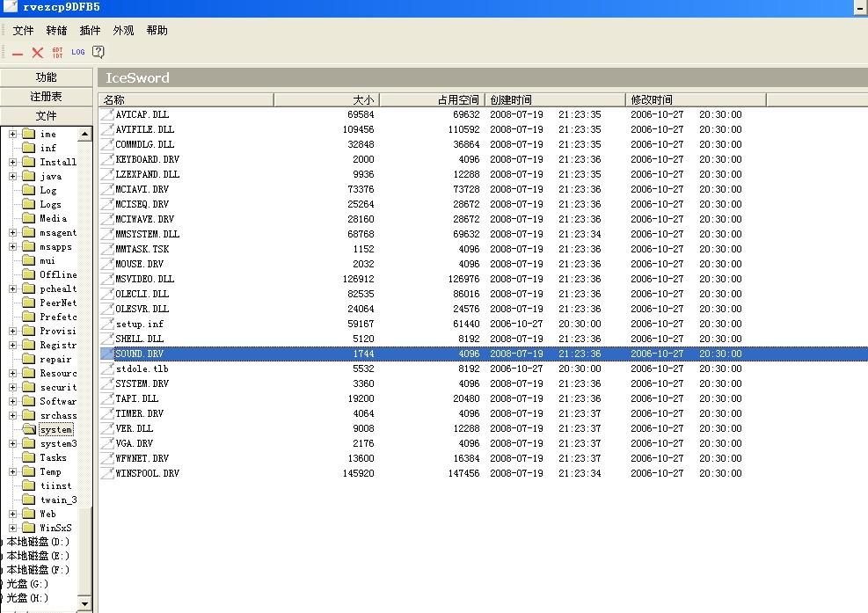
Task: Click the twain_3 folder icon
Action: [x=29, y=500]
